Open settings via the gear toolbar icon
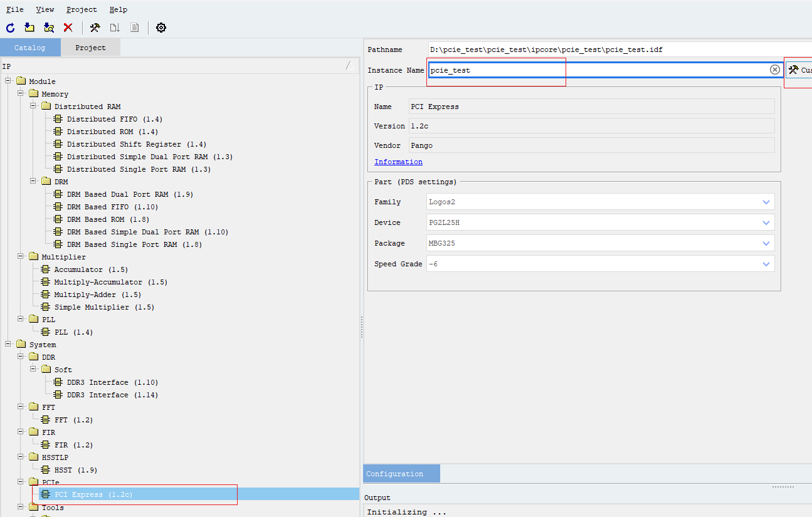Image resolution: width=812 pixels, height=517 pixels. tap(161, 28)
